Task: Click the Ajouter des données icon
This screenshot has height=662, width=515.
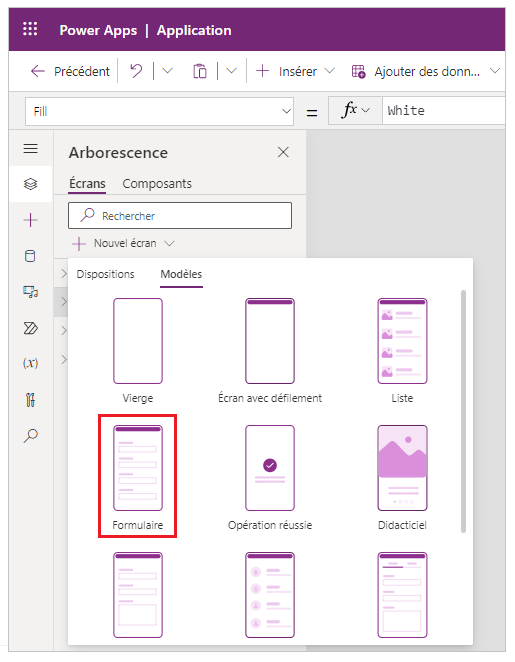Action: 358,71
